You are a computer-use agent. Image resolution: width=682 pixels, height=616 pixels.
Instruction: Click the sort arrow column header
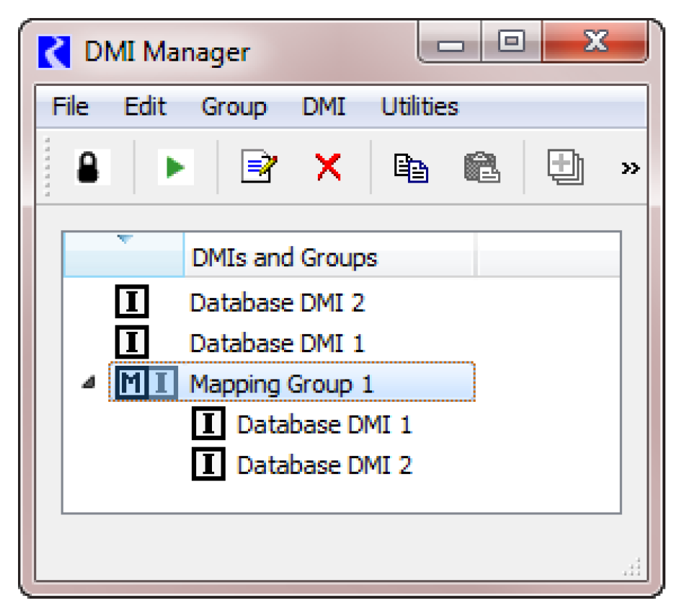[x=124, y=255]
